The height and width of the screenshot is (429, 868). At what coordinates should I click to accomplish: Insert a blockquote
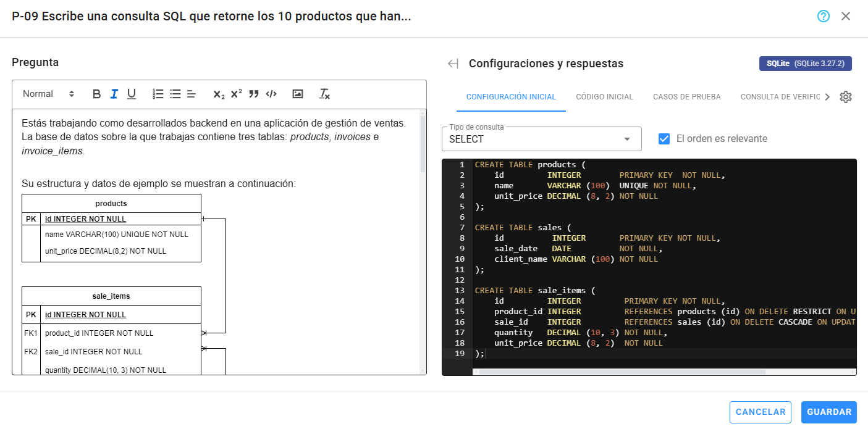click(x=253, y=94)
